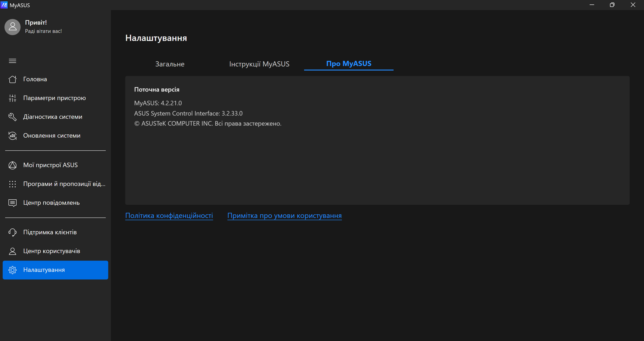Select the Про MyASUS tab

click(x=349, y=64)
